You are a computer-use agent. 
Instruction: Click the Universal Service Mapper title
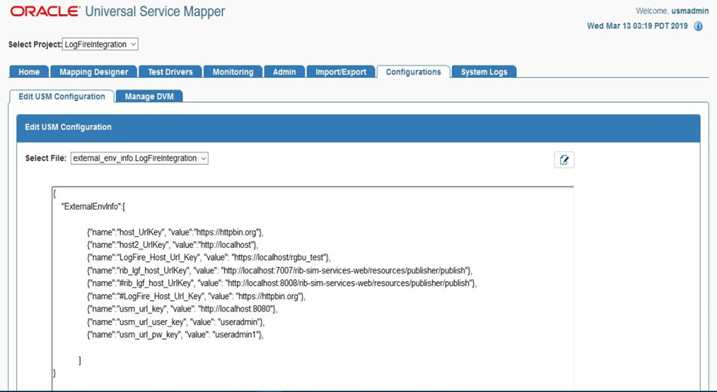pyautogui.click(x=155, y=11)
